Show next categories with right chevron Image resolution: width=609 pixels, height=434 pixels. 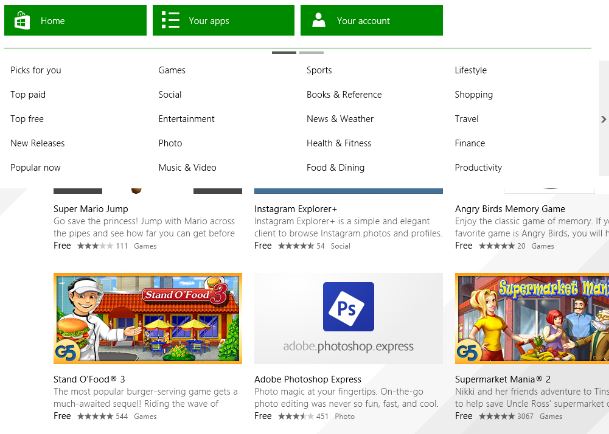603,119
